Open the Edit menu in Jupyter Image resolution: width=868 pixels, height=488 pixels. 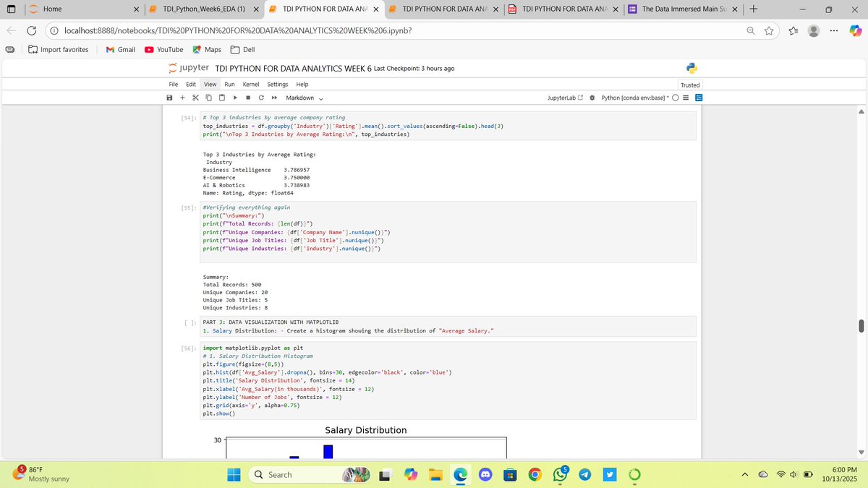[x=191, y=85]
